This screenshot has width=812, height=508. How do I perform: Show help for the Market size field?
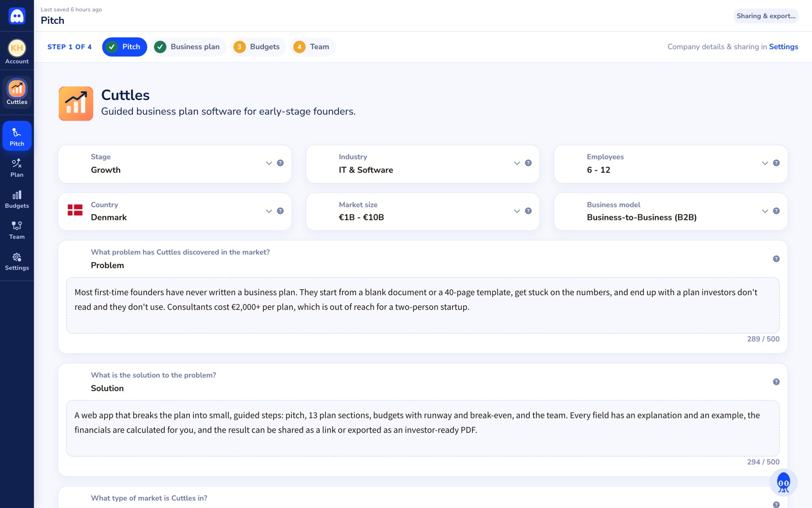pyautogui.click(x=528, y=211)
